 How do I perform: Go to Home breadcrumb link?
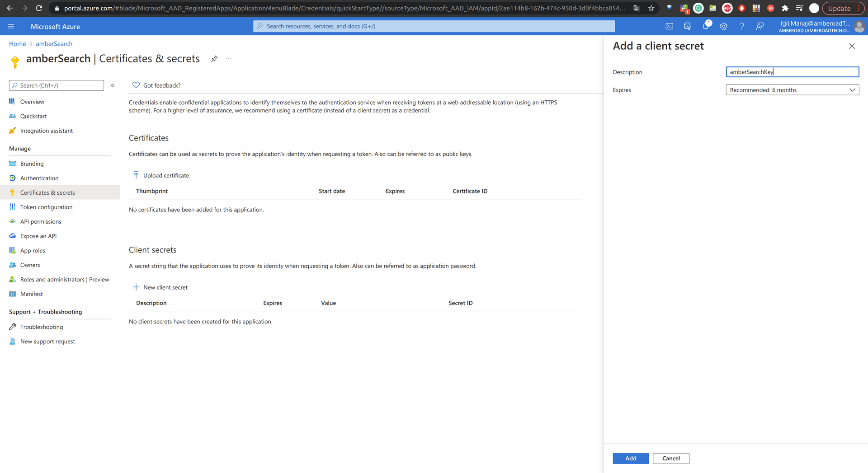pos(18,44)
